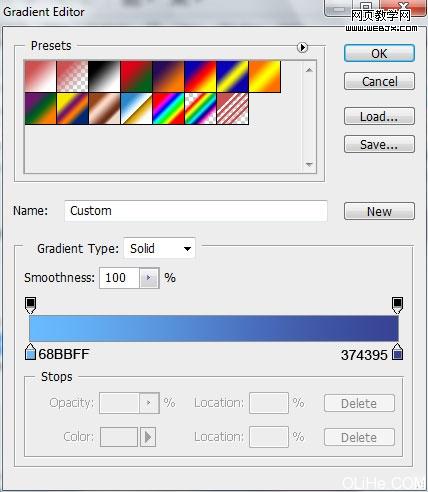Image resolution: width=428 pixels, height=492 pixels.
Task: Choose the copper gradient preset
Action: click(104, 109)
